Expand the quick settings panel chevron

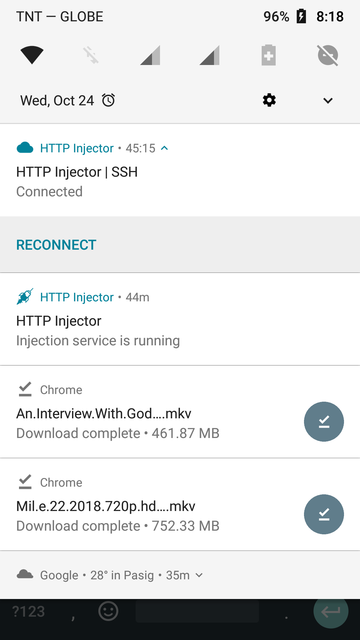(328, 100)
